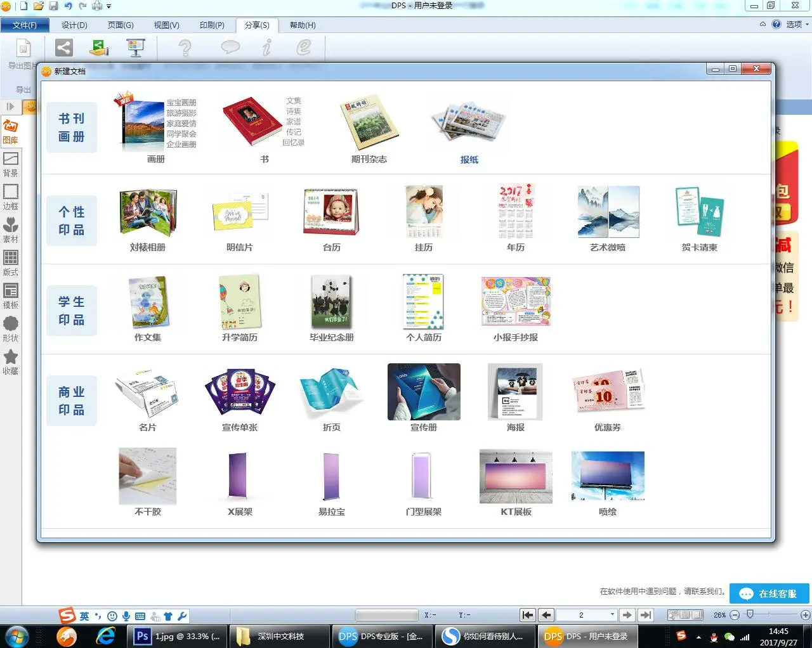The width and height of the screenshot is (812, 648).
Task: Open Photoshop 1.jpg from the taskbar
Action: point(179,636)
